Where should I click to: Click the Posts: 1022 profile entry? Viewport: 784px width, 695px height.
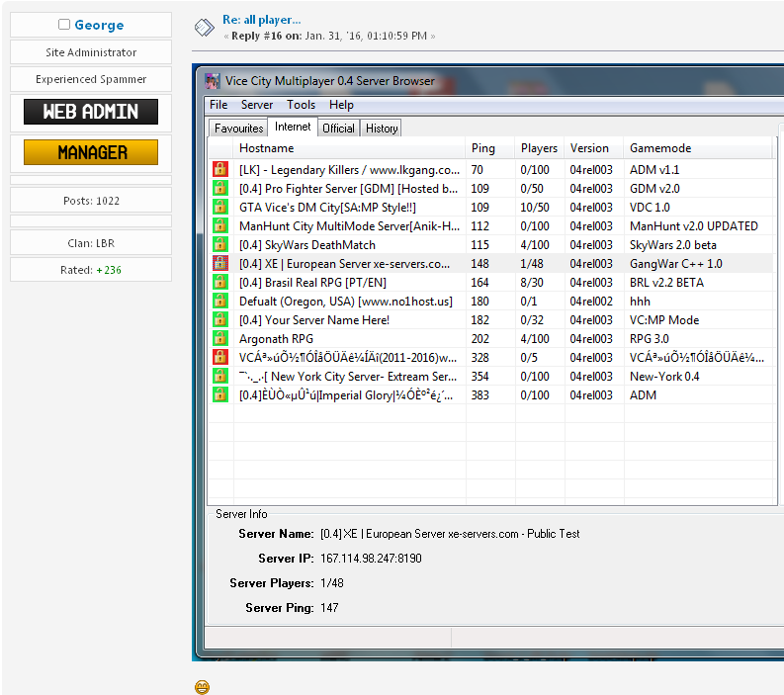(91, 201)
